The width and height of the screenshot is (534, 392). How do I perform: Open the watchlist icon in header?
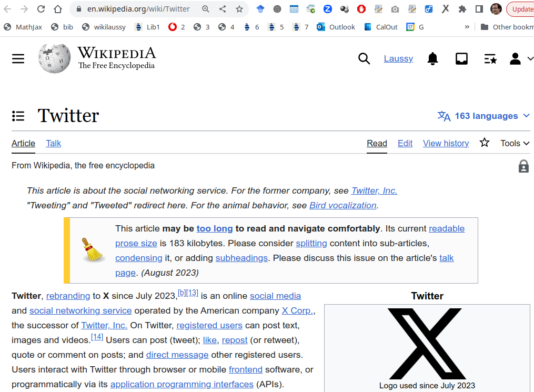pyautogui.click(x=490, y=59)
